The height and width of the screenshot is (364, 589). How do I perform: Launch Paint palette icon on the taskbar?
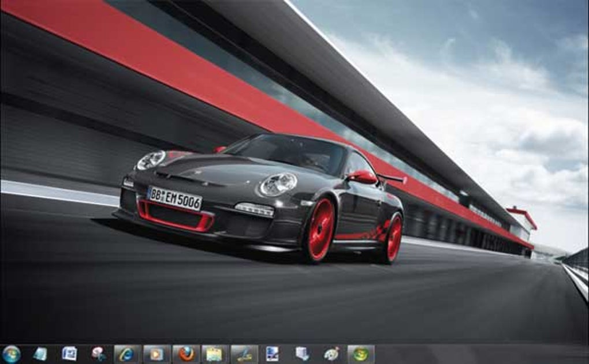[331, 354]
